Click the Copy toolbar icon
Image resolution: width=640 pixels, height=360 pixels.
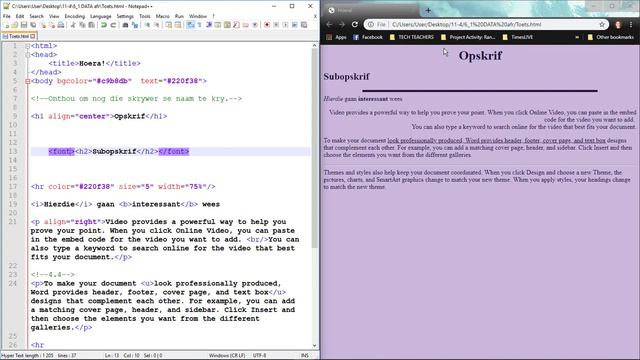pyautogui.click(x=82, y=25)
